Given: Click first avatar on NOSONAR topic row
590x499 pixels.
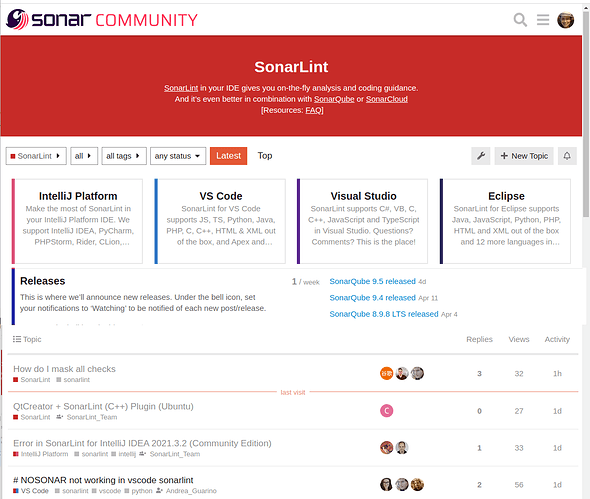Looking at the screenshot, I should [386, 484].
